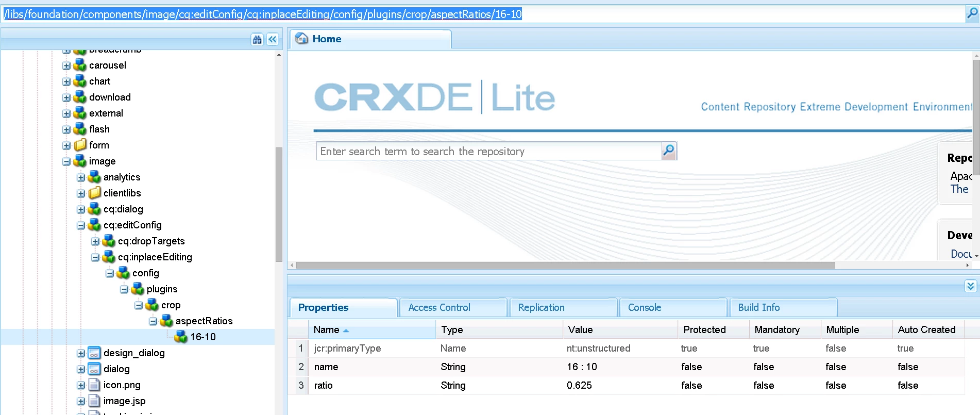The image size is (980, 415).
Task: Click the Home tab icon
Action: tap(302, 38)
